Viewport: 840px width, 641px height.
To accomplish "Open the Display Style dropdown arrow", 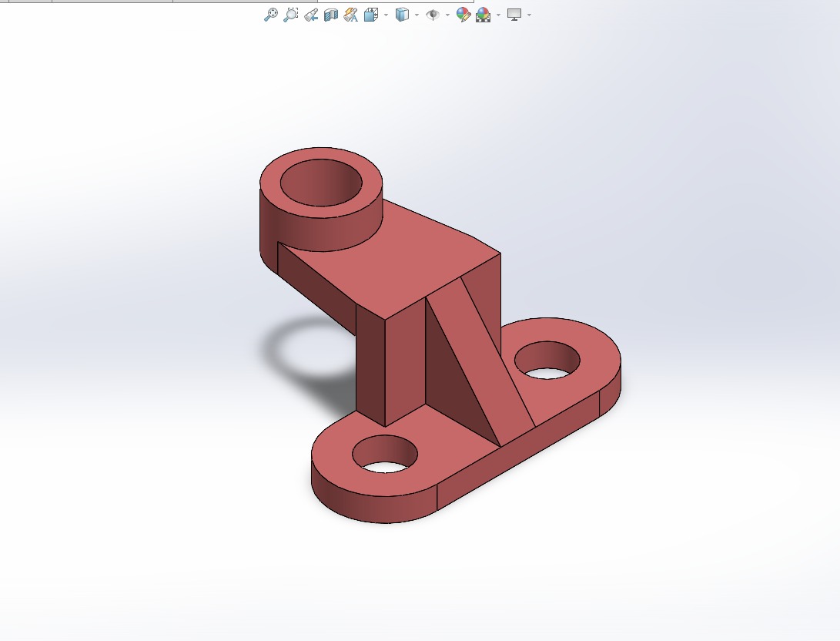I will (417, 15).
